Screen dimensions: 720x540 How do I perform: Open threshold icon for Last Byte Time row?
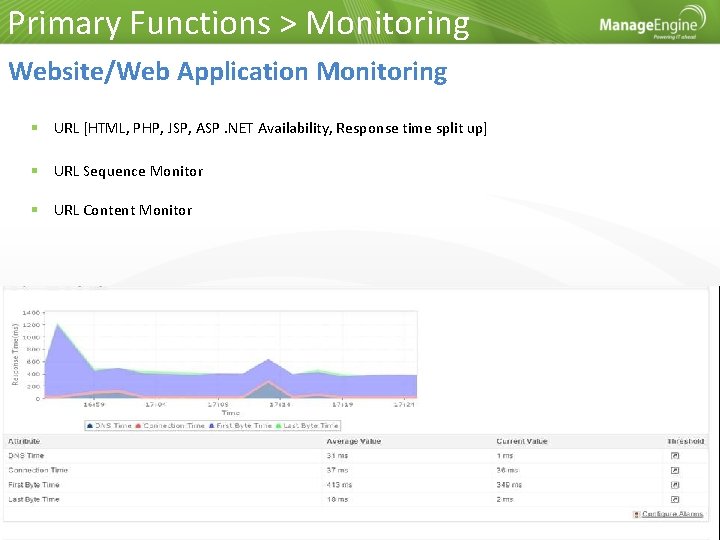(675, 499)
